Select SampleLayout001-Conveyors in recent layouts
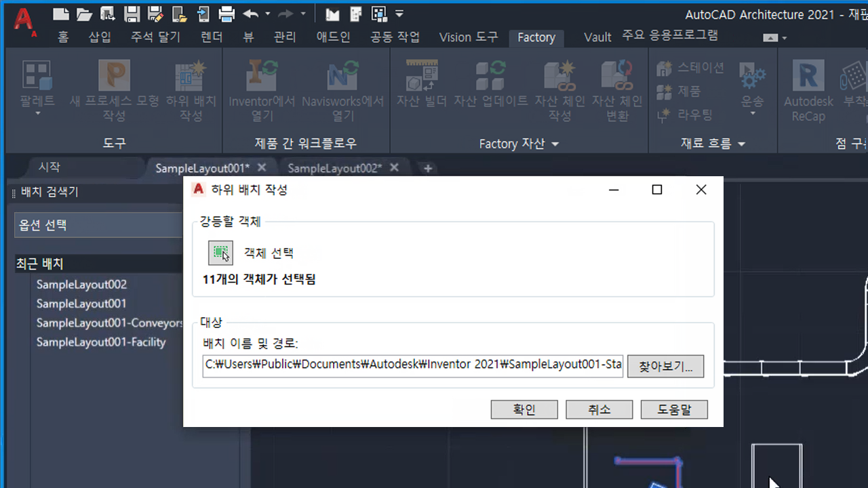This screenshot has width=868, height=488. (110, 323)
